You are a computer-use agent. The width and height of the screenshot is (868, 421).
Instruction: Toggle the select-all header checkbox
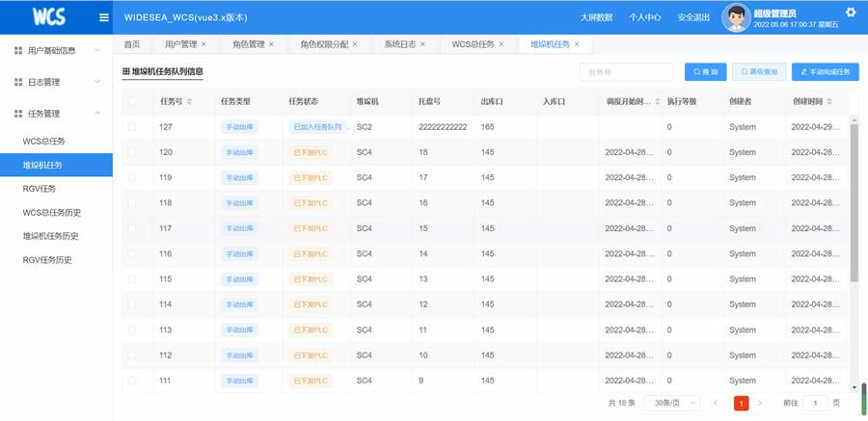pos(132,102)
